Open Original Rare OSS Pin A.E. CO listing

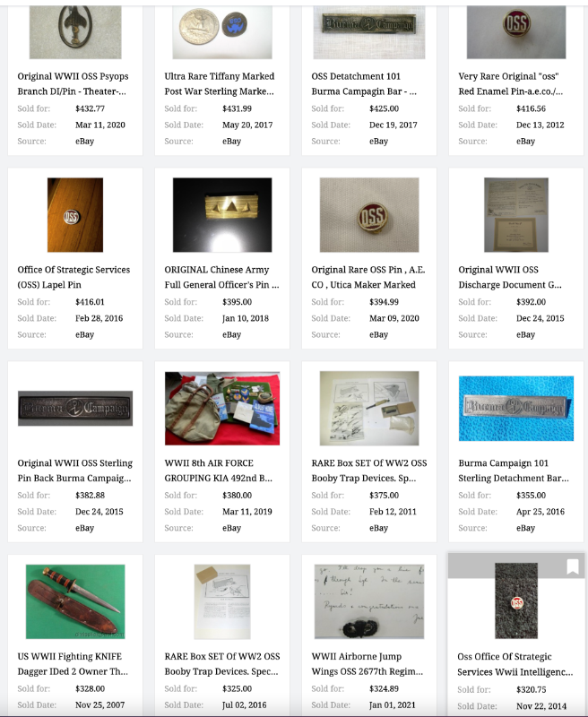coord(368,277)
